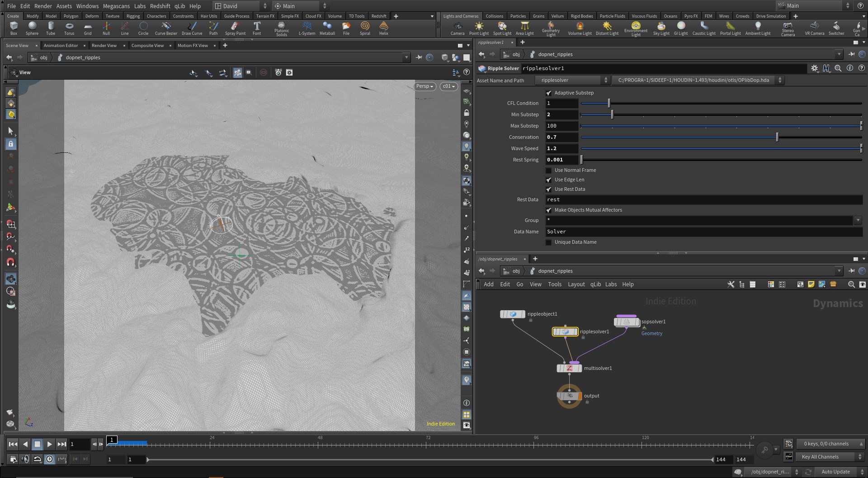Open the ripplesolver asset name dropdown
Screen dimensions: 868x478
tap(573, 80)
